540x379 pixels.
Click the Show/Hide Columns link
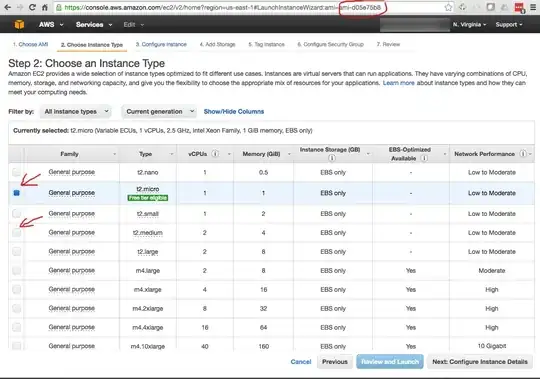(x=234, y=112)
